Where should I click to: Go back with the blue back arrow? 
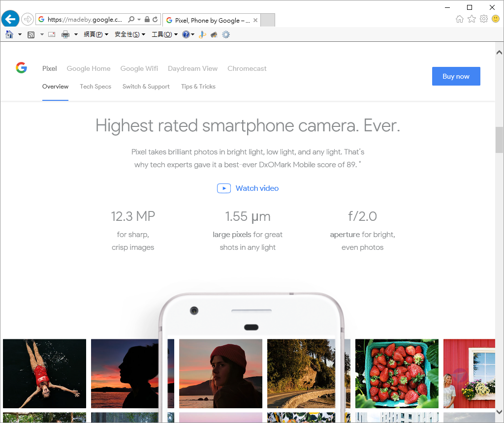[10, 19]
